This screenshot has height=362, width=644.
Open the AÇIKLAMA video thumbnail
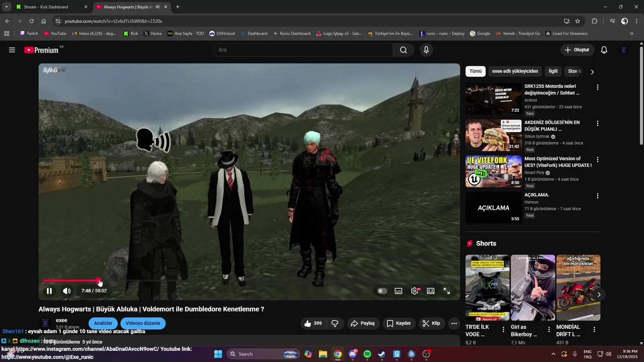pyautogui.click(x=493, y=208)
